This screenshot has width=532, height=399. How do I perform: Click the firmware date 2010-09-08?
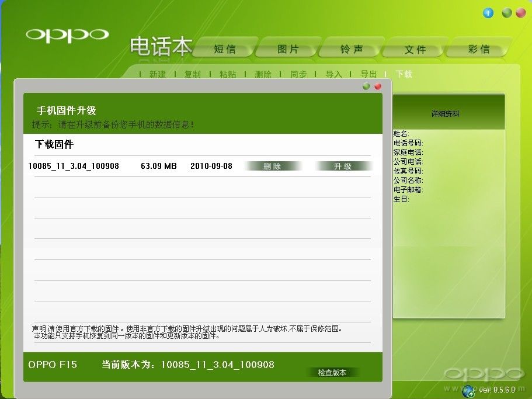pyautogui.click(x=211, y=166)
